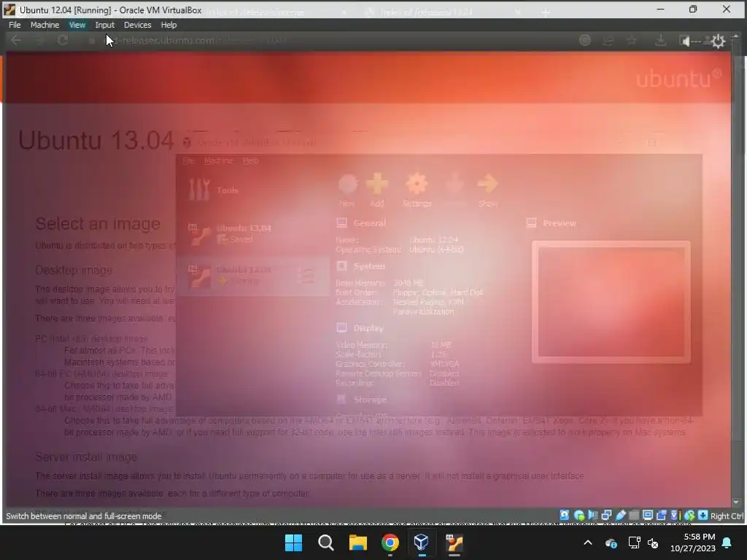
Task: Click the VM preview thumbnail in Manager
Action: (x=611, y=303)
